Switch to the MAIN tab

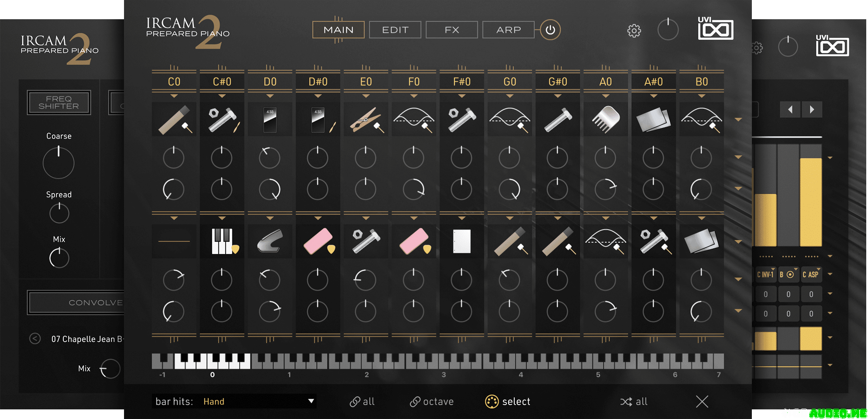pos(338,30)
